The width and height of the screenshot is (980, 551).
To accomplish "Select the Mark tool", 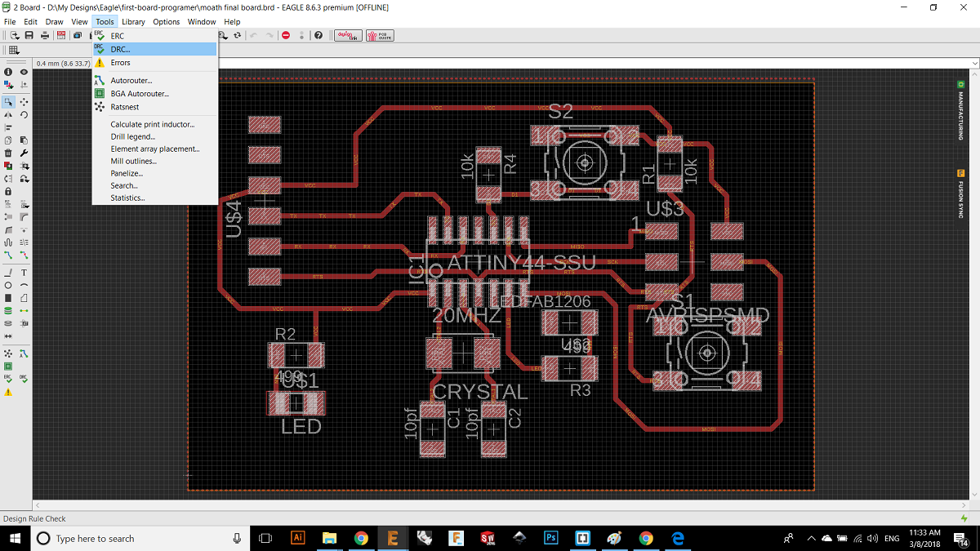I will 24,85.
